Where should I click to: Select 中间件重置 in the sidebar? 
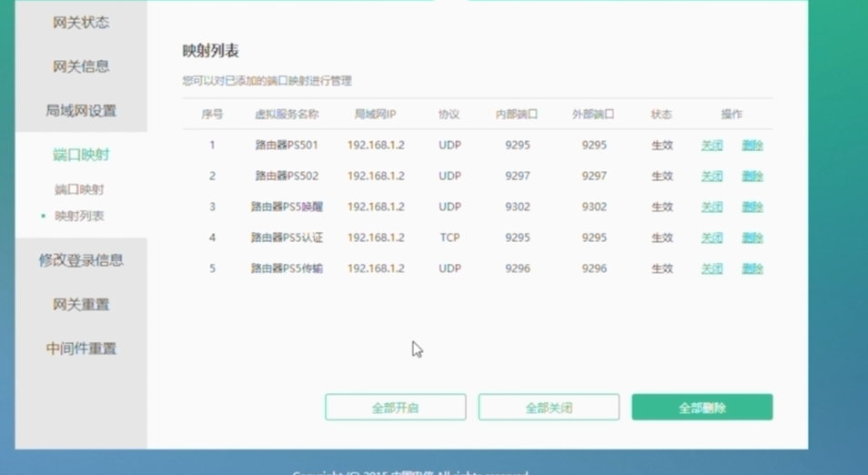pyautogui.click(x=81, y=349)
